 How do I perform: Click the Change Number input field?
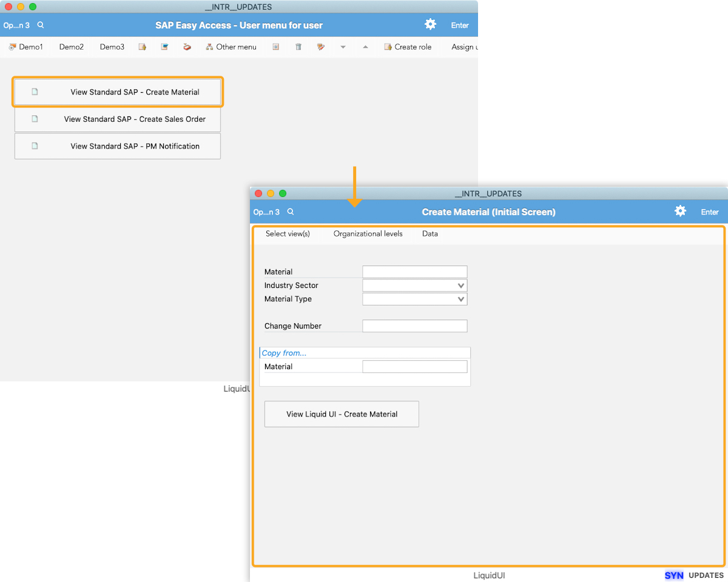point(414,326)
